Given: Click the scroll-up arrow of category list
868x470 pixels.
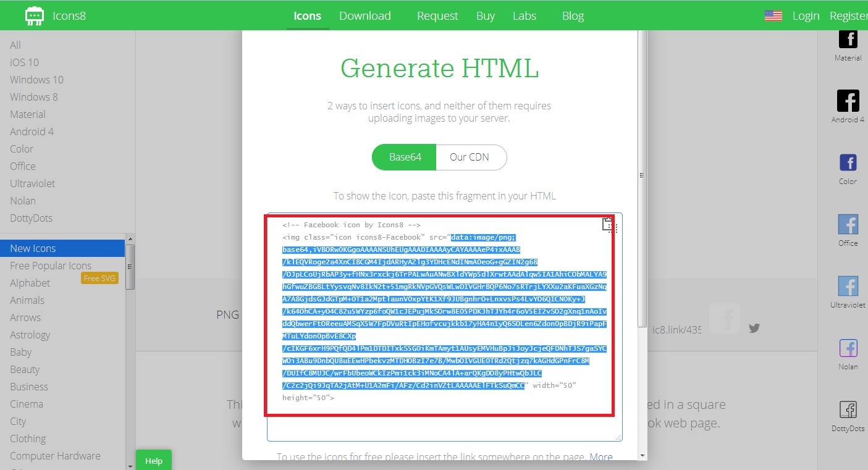Looking at the screenshot, I should (x=130, y=238).
